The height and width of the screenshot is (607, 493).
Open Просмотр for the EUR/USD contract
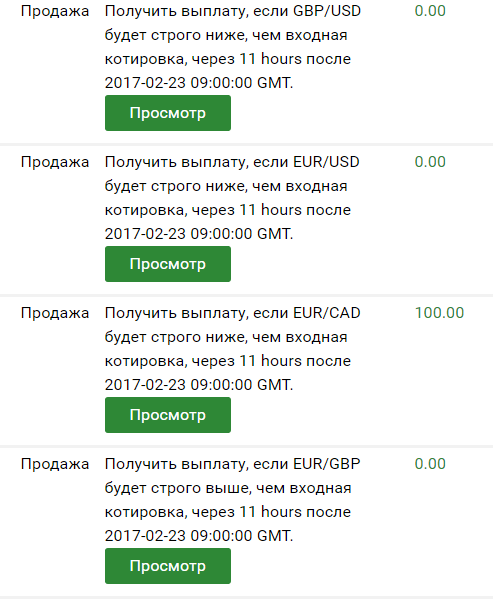click(x=168, y=264)
